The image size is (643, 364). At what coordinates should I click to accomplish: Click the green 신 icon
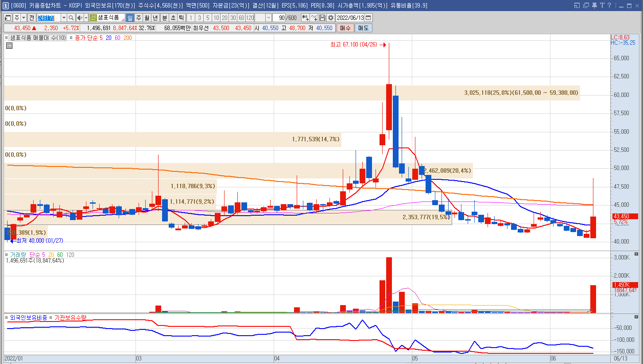pos(93,18)
